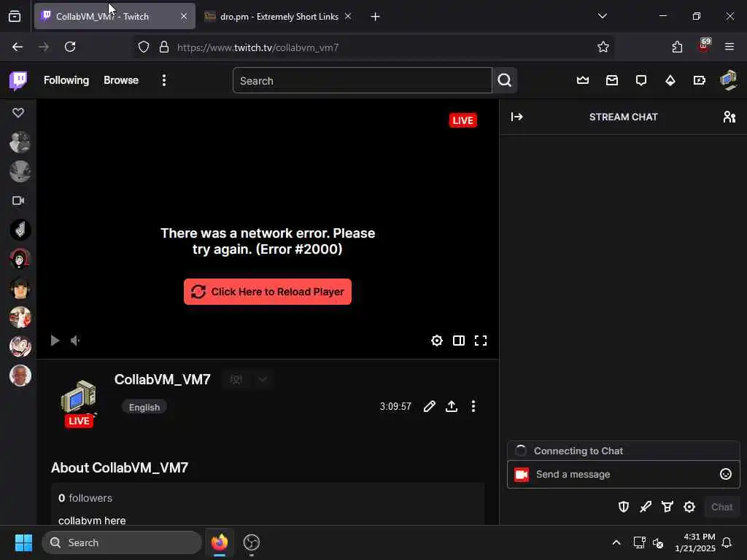Click sidebar camera recommended channels icon
Screen dimensions: 747x560
coord(18,201)
